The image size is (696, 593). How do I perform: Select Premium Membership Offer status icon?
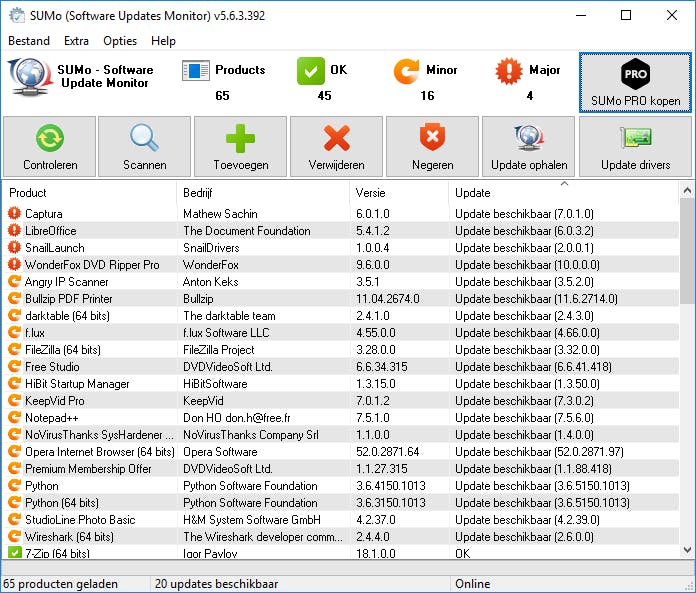14,469
